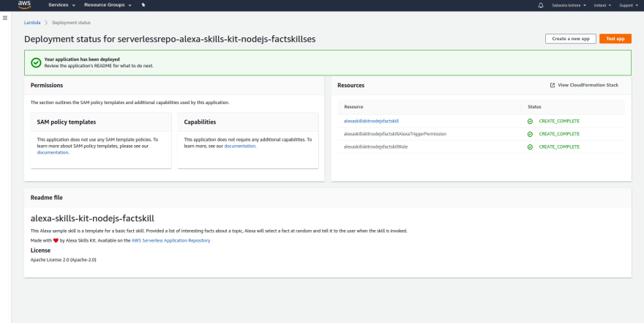The height and width of the screenshot is (323, 644).
Task: Select alexaskillskitnodejsfactskillRole resource text
Action: pyautogui.click(x=375, y=146)
